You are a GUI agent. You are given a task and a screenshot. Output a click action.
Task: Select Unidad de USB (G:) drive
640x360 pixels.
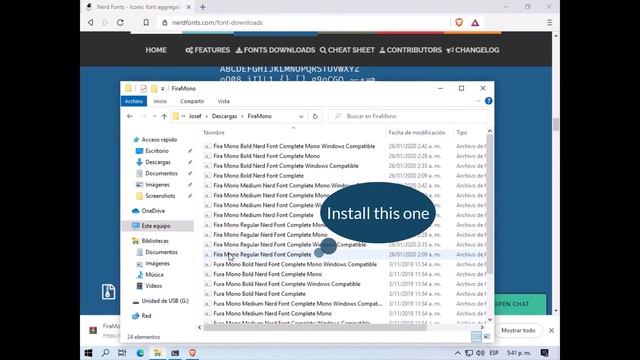[x=165, y=301]
